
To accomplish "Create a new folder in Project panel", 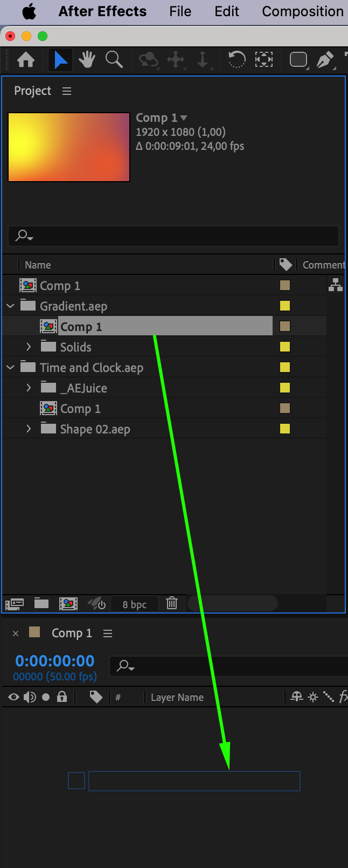I will point(41,603).
